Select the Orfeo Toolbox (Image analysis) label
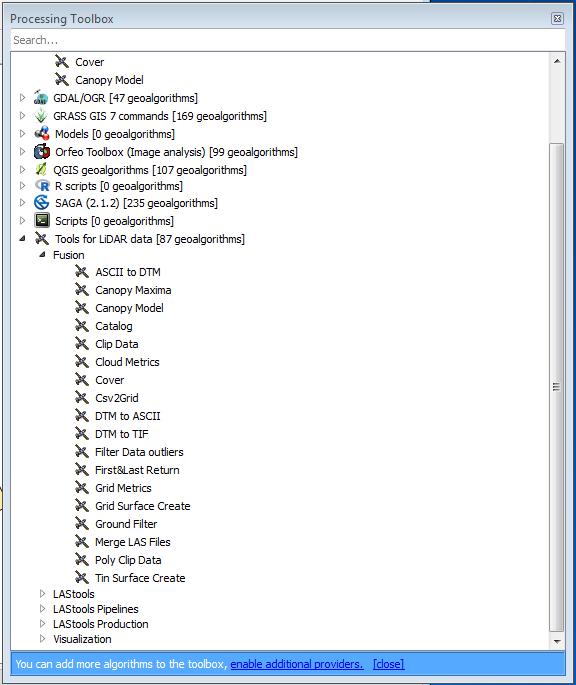576x685 pixels. [176, 152]
